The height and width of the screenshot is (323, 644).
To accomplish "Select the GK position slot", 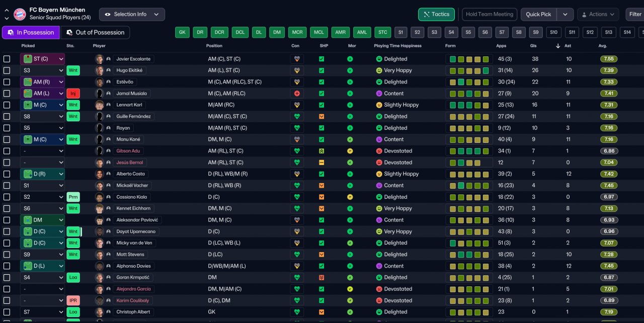I will point(182,32).
